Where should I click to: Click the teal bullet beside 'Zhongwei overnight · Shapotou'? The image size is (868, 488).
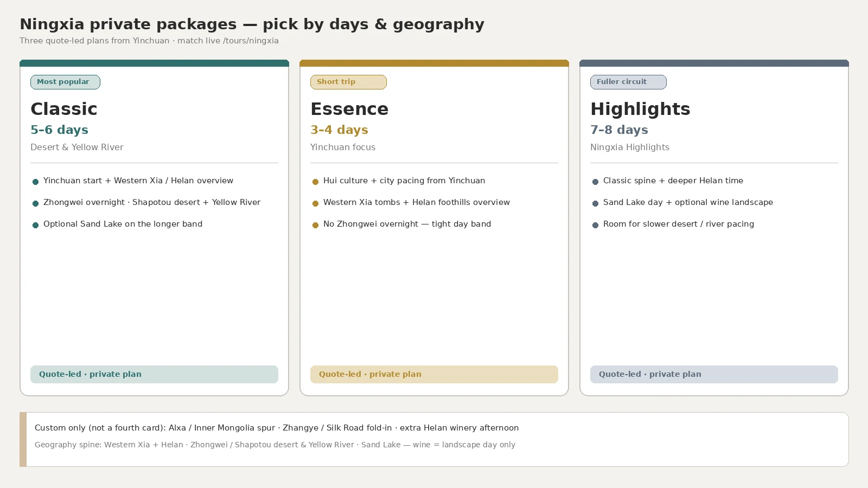coord(35,203)
